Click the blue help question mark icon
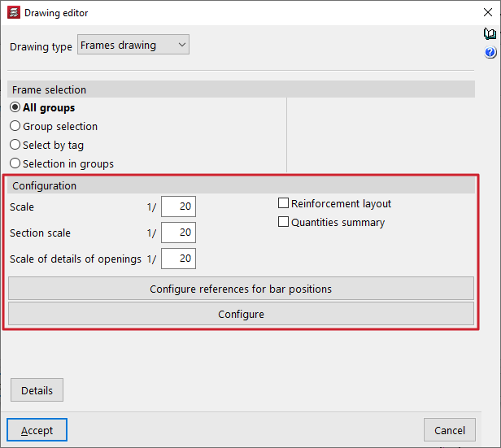The width and height of the screenshot is (501, 448). 490,53
